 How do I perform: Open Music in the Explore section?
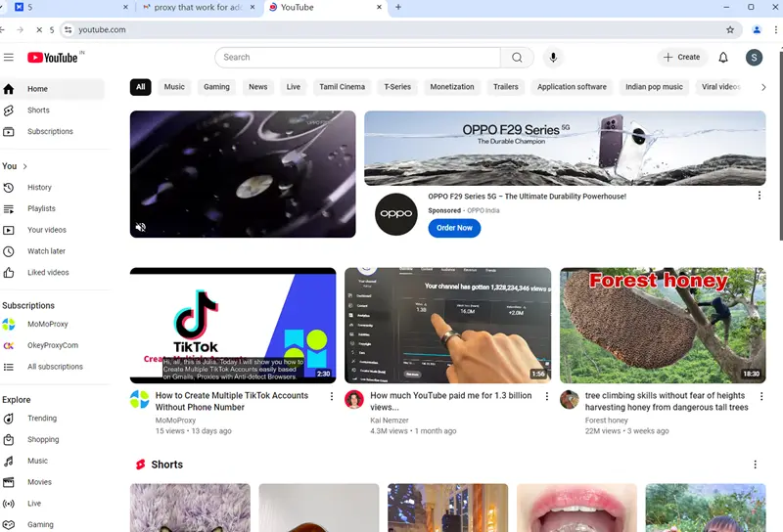37,462
